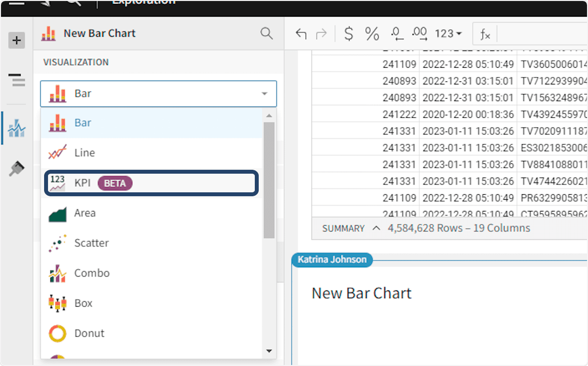
Task: Click the search magnifier beside New Bar Chart
Action: 266,33
